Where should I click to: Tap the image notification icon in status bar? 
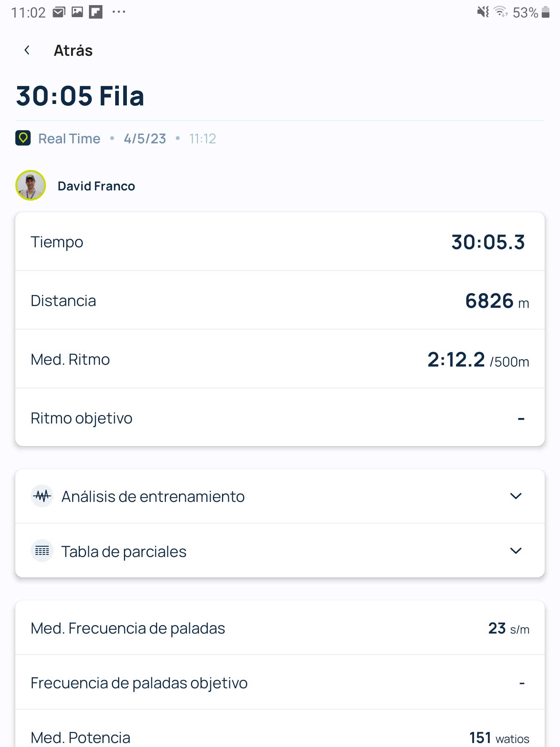(x=77, y=12)
